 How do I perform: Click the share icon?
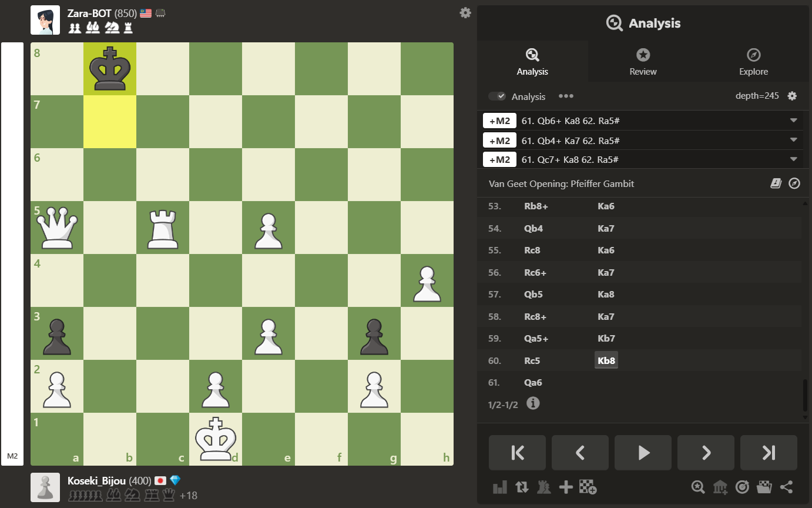pos(786,487)
